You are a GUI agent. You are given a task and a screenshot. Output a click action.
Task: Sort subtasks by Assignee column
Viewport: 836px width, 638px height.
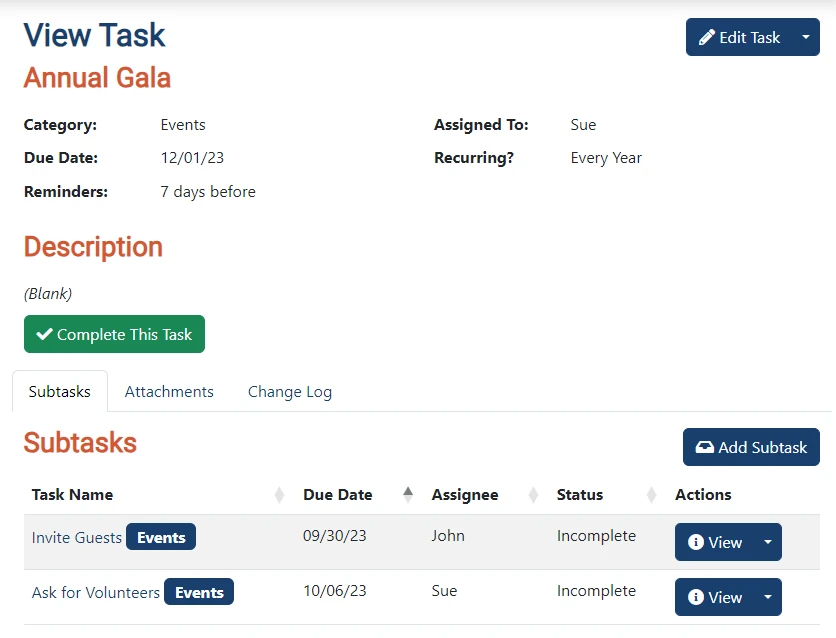[x=465, y=494]
